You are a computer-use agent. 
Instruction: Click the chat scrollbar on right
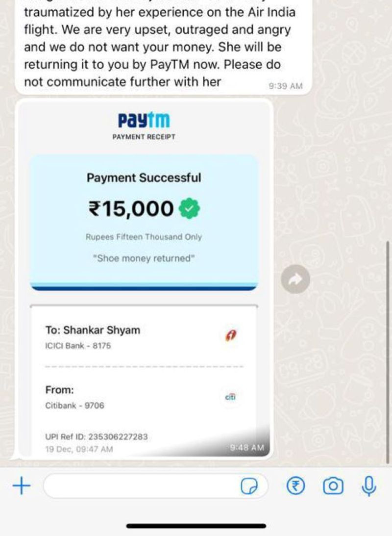pos(388,352)
